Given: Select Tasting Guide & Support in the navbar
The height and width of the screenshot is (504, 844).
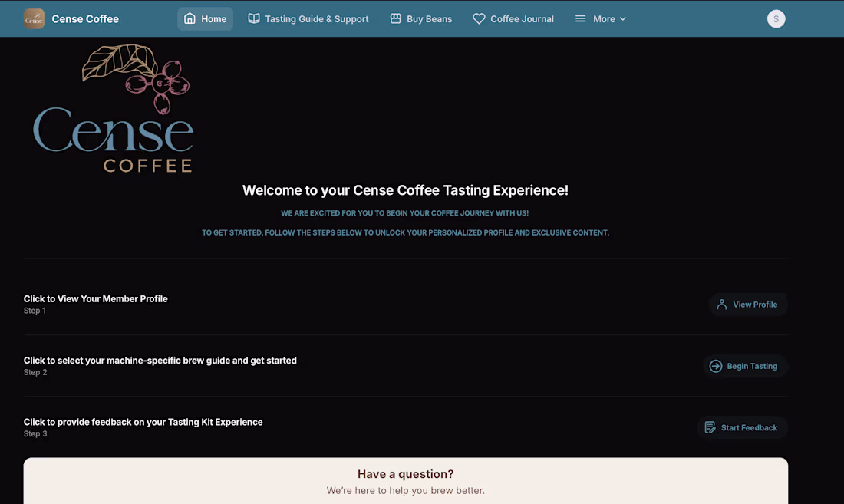Looking at the screenshot, I should click(308, 18).
